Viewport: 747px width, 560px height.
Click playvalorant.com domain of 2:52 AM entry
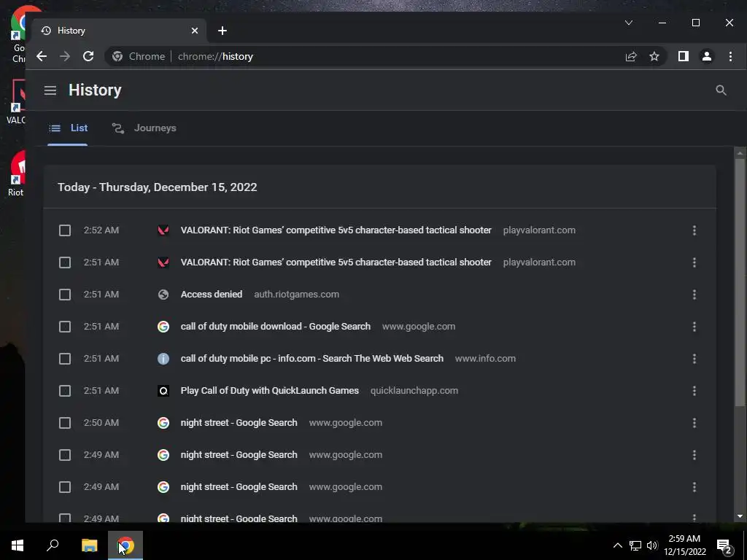(x=539, y=230)
